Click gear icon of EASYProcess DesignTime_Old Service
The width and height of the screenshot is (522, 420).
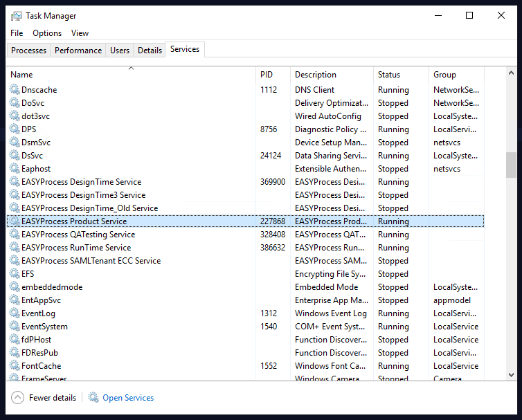(x=15, y=208)
